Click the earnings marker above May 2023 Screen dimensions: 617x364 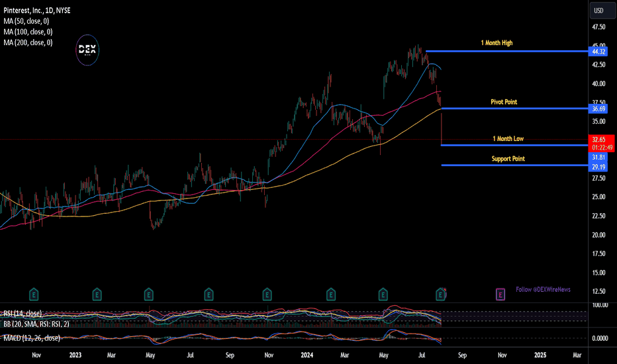(148, 294)
